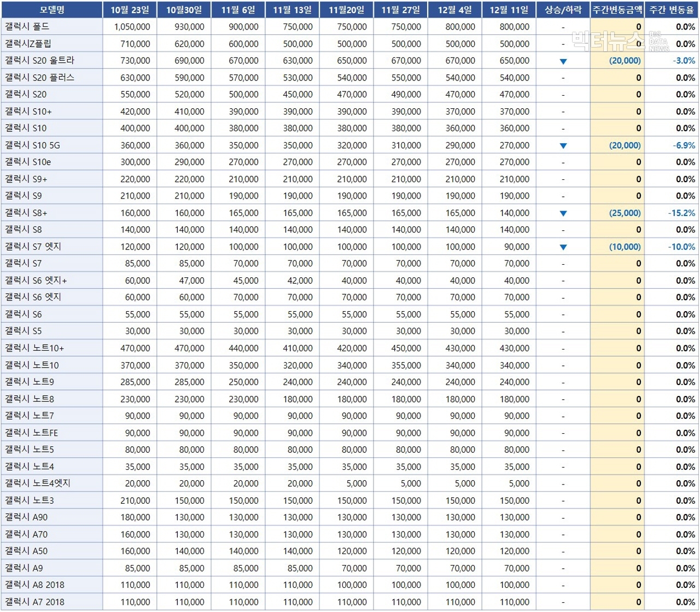The width and height of the screenshot is (700, 612).
Task: Select the 갤럭시 노트FE model name cell
Action: click(51, 433)
